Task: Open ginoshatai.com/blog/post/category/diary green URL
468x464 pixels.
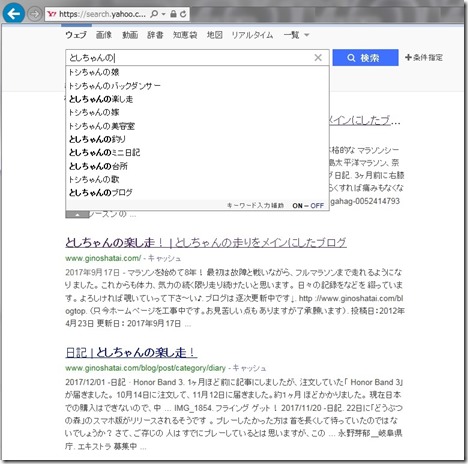Action: pyautogui.click(x=145, y=368)
